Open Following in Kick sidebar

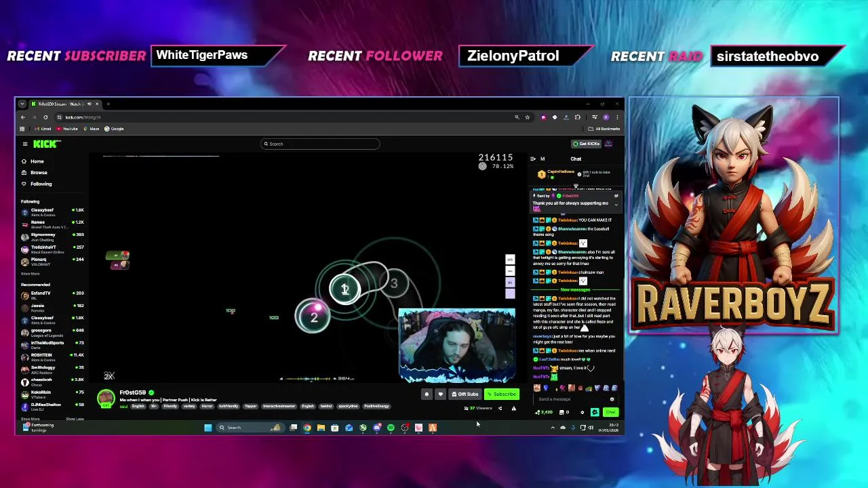pos(36,184)
